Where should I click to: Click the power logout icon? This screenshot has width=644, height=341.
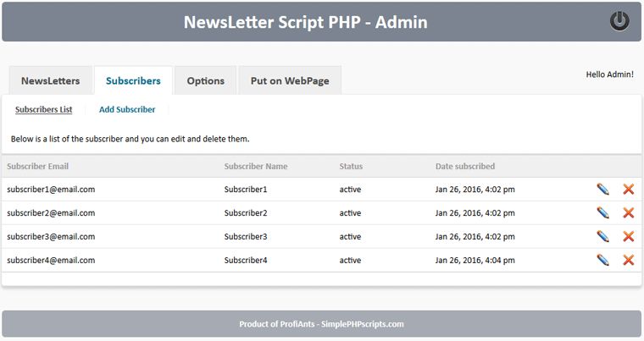(619, 21)
